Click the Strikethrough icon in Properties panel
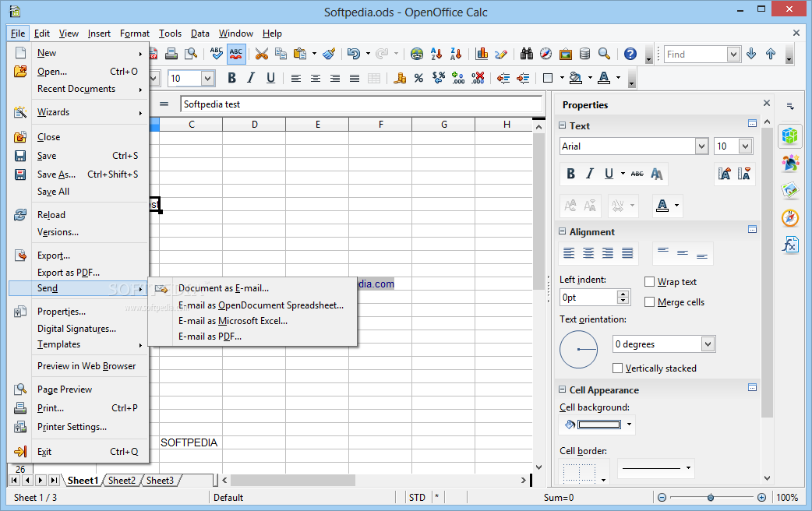 [637, 174]
